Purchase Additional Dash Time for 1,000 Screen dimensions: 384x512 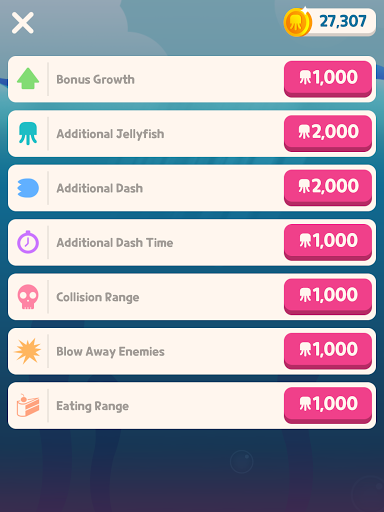(328, 242)
